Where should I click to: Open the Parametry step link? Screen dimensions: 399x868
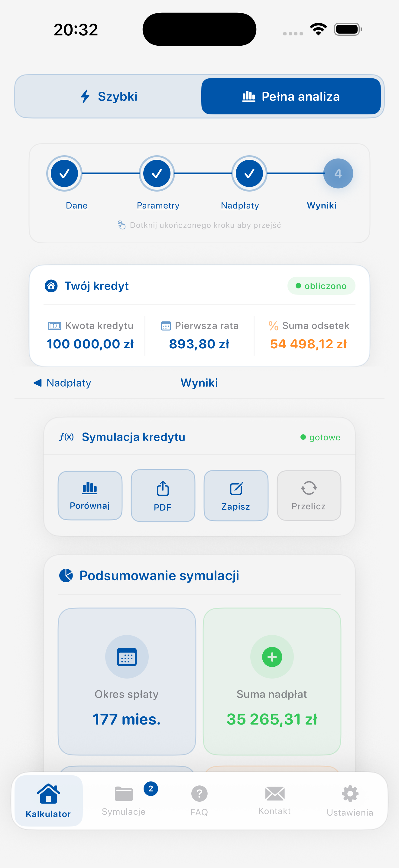click(158, 205)
